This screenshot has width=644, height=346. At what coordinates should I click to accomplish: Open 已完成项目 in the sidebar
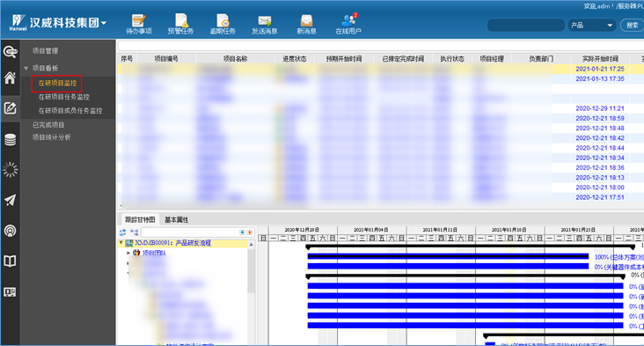click(48, 125)
